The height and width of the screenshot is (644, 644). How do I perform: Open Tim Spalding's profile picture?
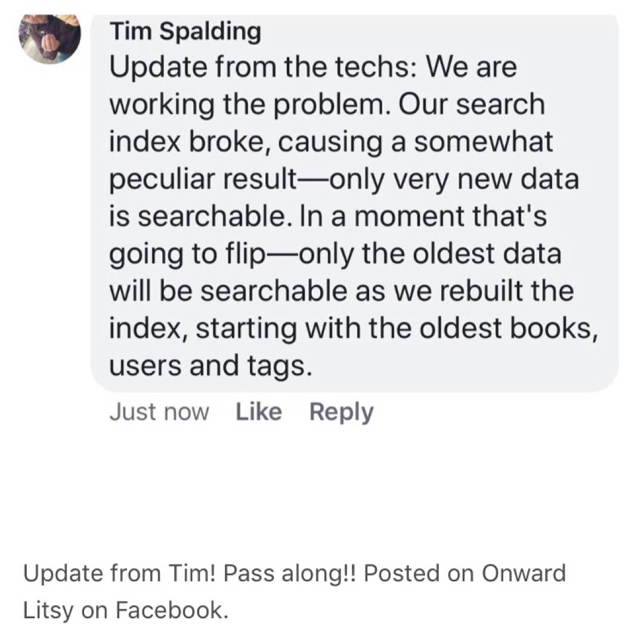coord(50,38)
